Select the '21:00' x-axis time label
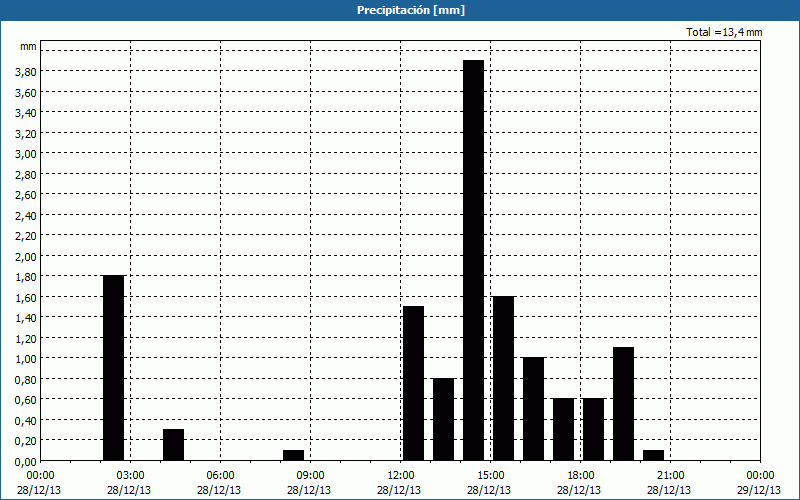Screen dimensions: 800x500 (x=670, y=476)
